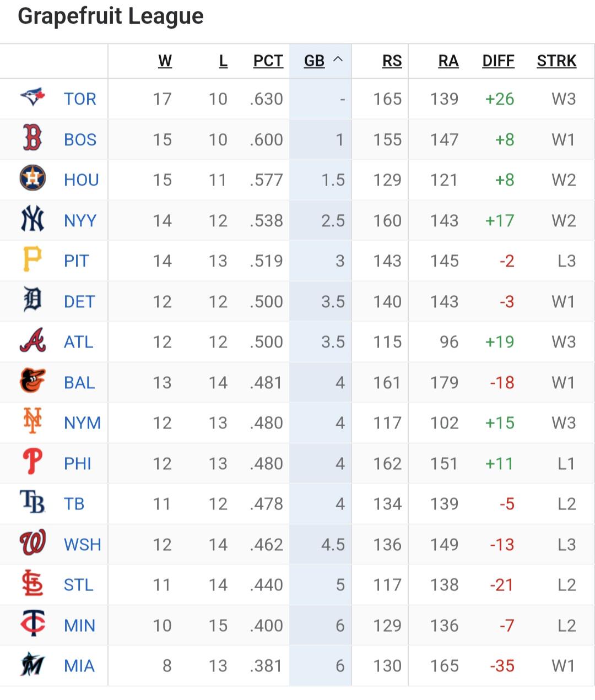595x700 pixels.
Task: Open the DET team link
Action: (79, 301)
